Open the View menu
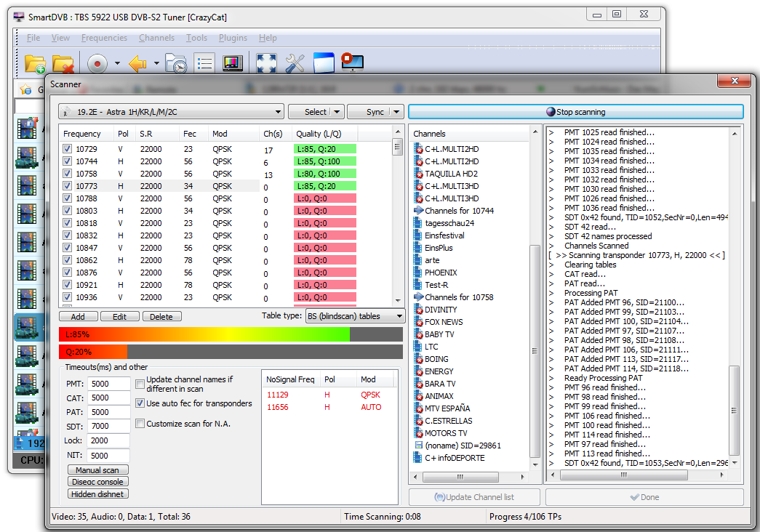Screen dimensions: 760x532 click(60, 38)
